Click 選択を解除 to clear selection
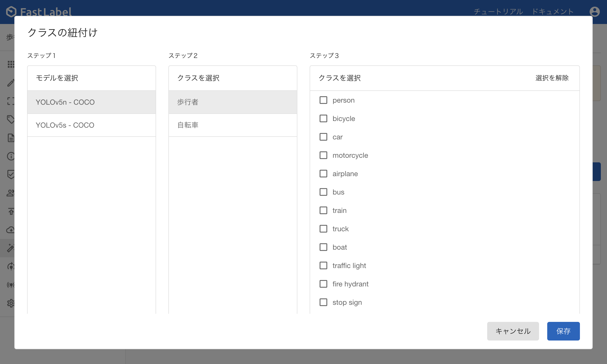607x364 pixels. coord(552,78)
